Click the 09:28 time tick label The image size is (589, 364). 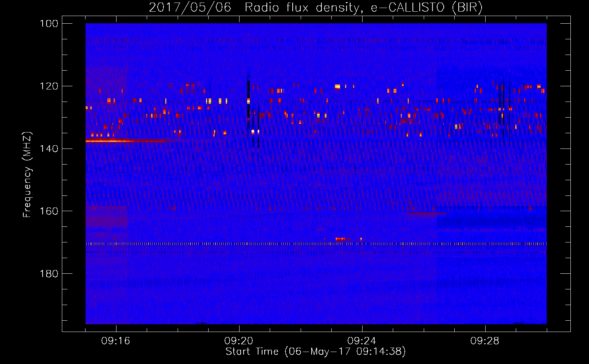485,341
